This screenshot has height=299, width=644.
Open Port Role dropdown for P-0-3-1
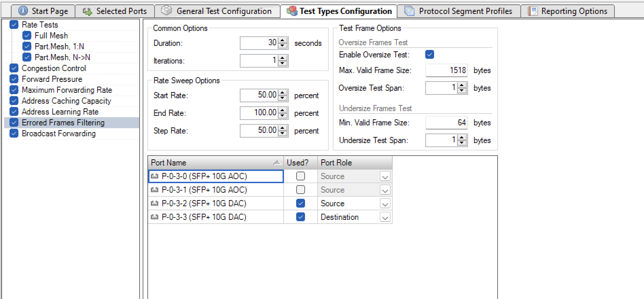(x=385, y=190)
